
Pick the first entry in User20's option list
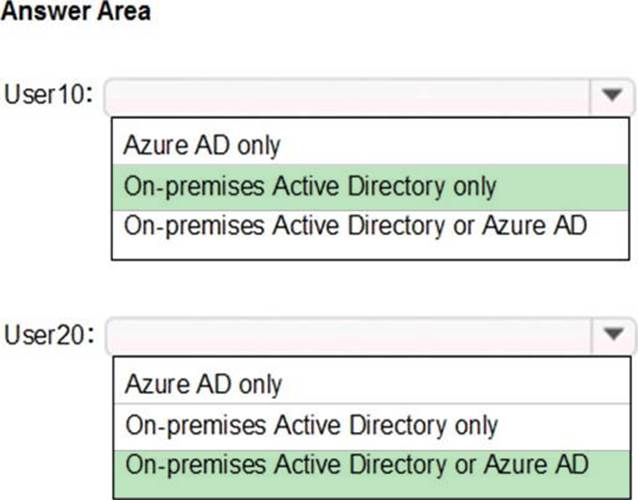[x=202, y=384]
